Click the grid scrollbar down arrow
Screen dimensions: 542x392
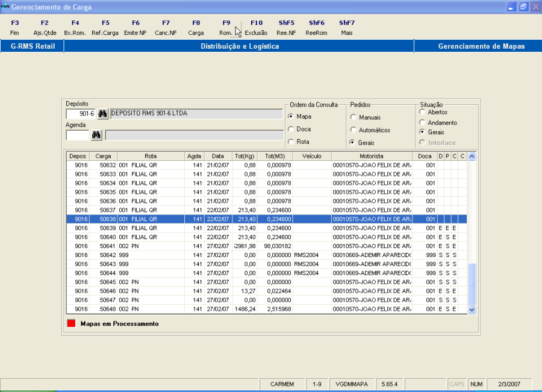(x=472, y=310)
